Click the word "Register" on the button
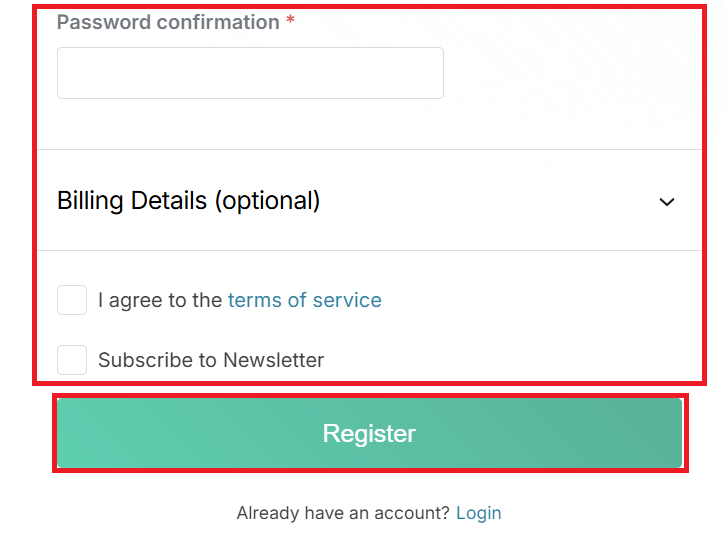The height and width of the screenshot is (536, 726). click(x=369, y=433)
